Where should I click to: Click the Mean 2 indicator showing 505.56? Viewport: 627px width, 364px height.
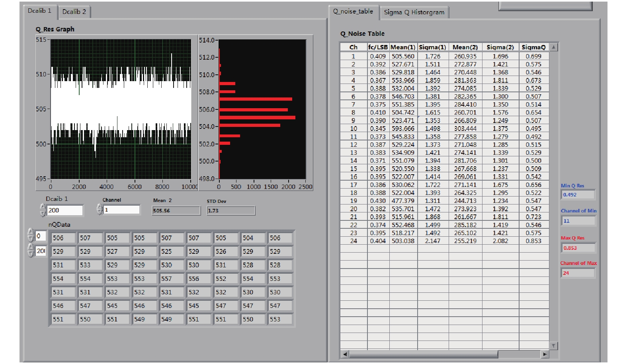click(x=176, y=210)
